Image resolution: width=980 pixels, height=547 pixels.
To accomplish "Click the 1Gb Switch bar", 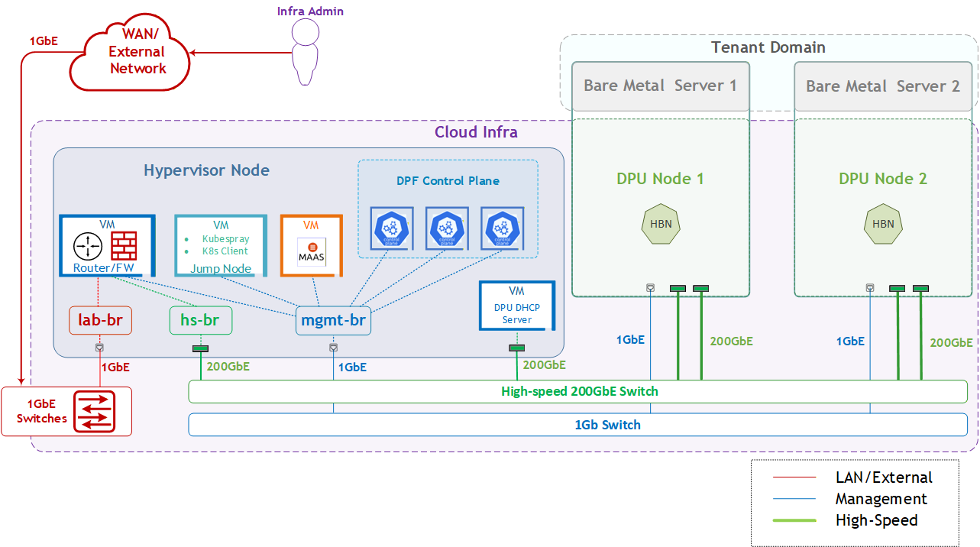I will click(x=578, y=425).
